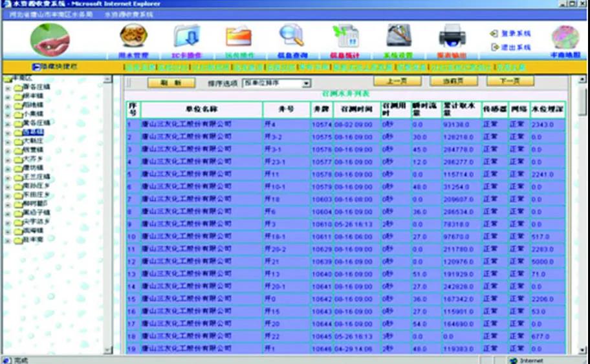Click the 刷新 refresh button
590x364 pixels.
[171, 83]
